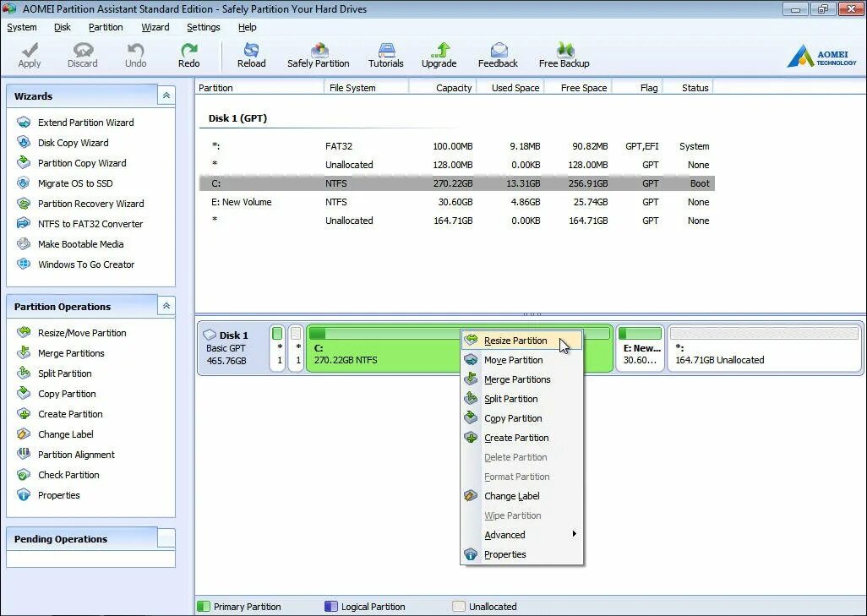The height and width of the screenshot is (616, 867).
Task: Select Properties in context menu
Action: (521, 554)
